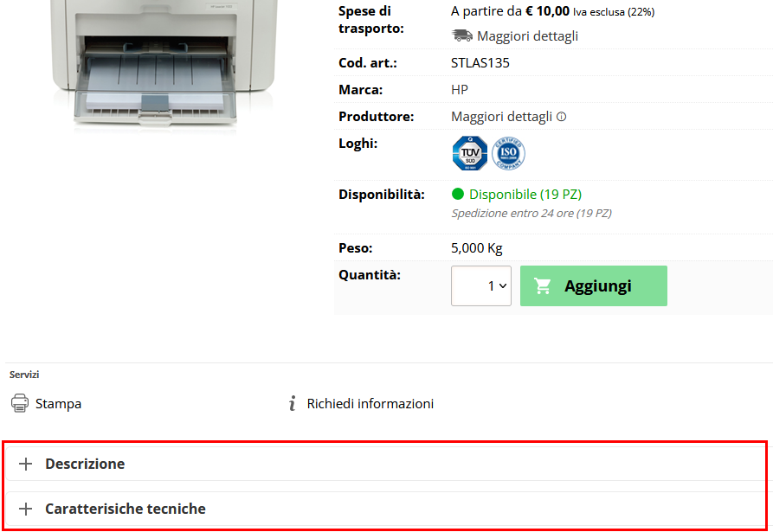
Task: Click the HP brand value
Action: [x=460, y=90]
